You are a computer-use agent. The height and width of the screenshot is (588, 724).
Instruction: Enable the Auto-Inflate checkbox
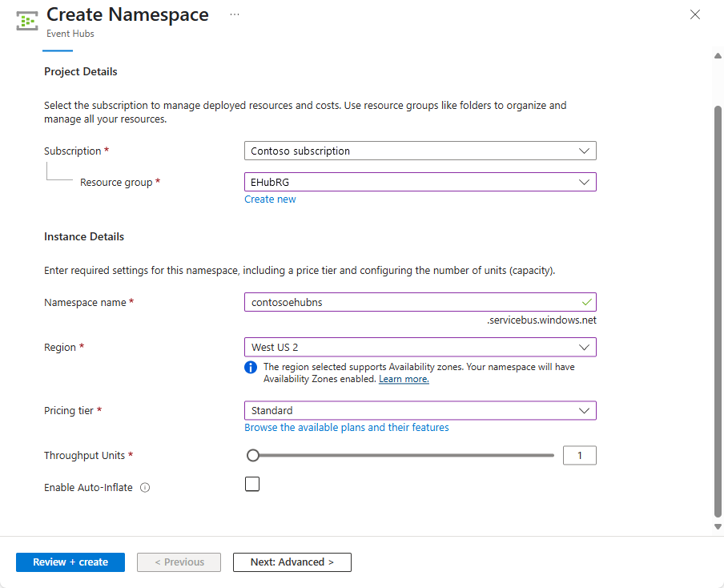[252, 484]
